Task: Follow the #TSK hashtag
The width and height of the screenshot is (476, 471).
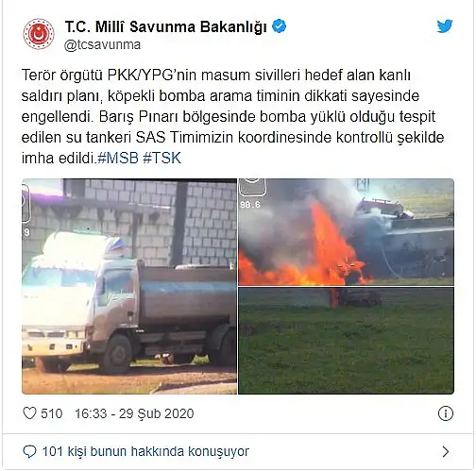Action: coord(162,158)
